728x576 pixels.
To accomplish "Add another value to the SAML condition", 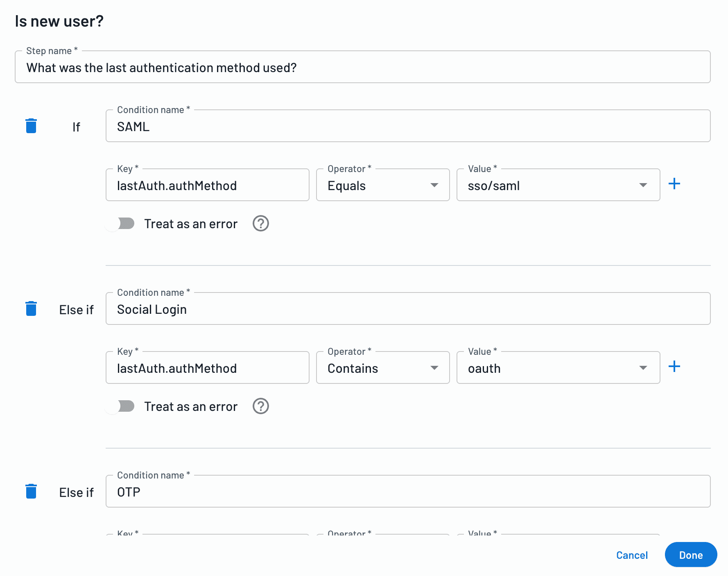I will point(674,184).
